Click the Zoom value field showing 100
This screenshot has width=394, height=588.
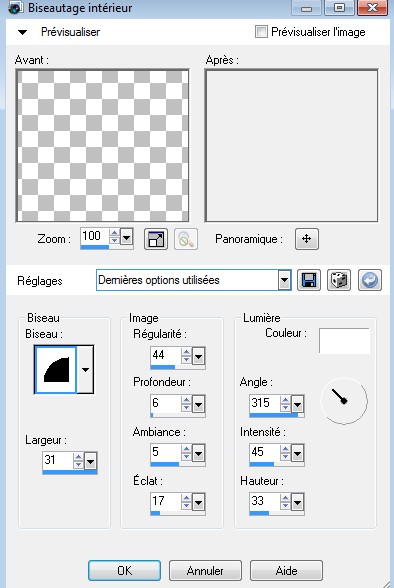[x=94, y=236]
